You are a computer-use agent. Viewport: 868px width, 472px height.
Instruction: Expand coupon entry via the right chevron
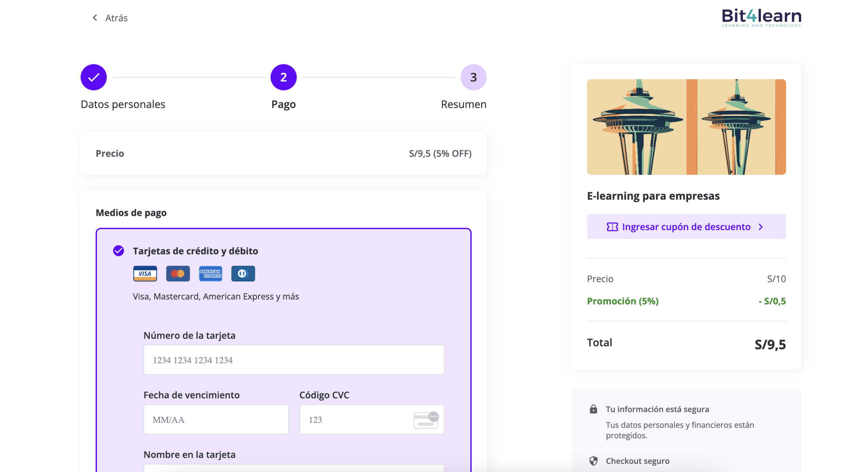pyautogui.click(x=761, y=227)
